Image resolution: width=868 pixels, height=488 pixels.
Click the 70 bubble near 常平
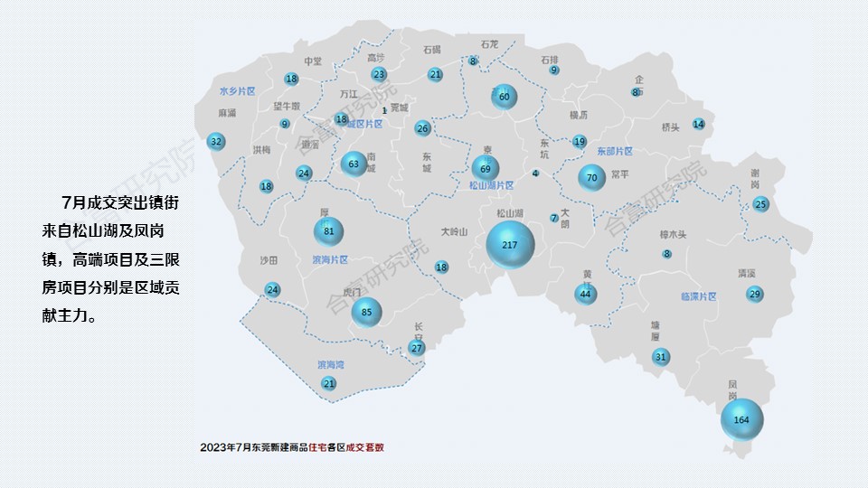(x=592, y=178)
